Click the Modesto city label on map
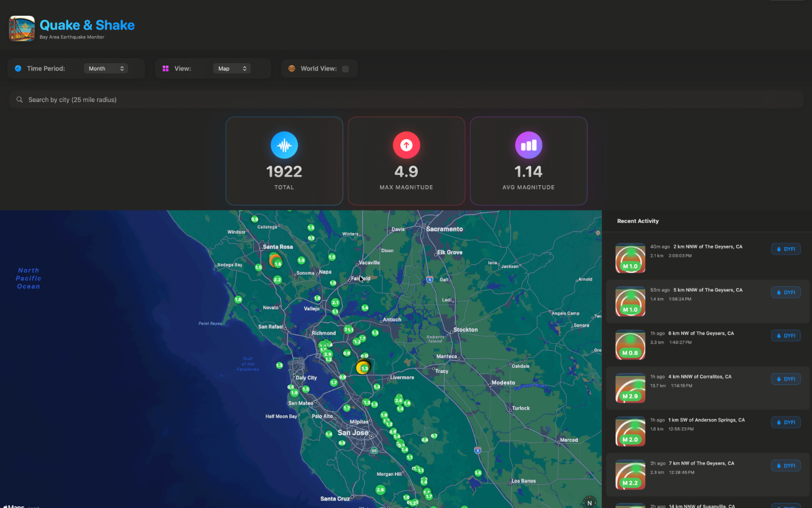 504,383
